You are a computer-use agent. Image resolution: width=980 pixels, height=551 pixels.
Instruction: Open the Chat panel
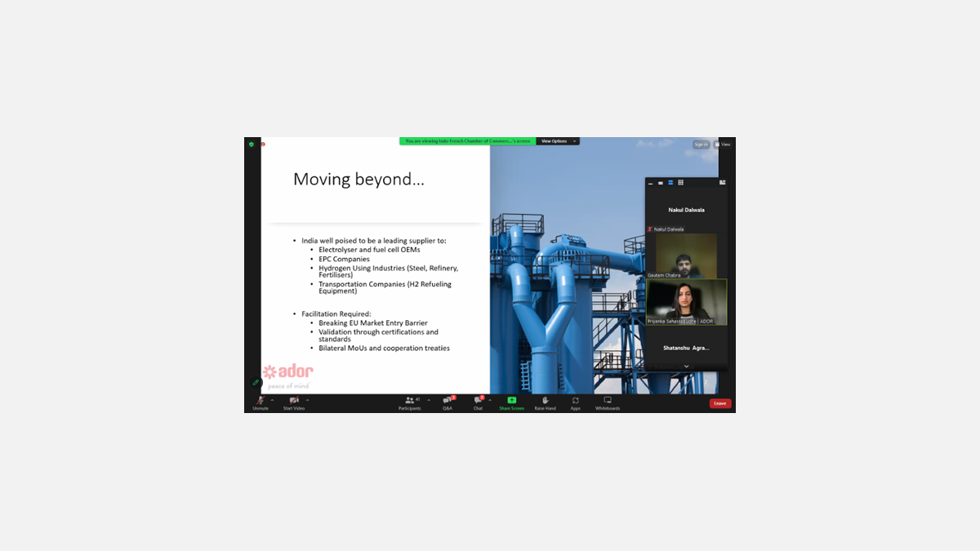(478, 402)
